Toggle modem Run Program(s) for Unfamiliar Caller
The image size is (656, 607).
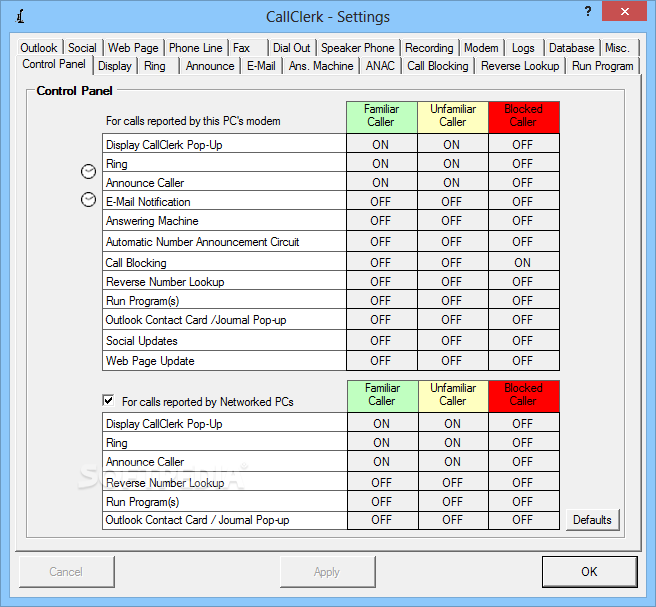453,301
